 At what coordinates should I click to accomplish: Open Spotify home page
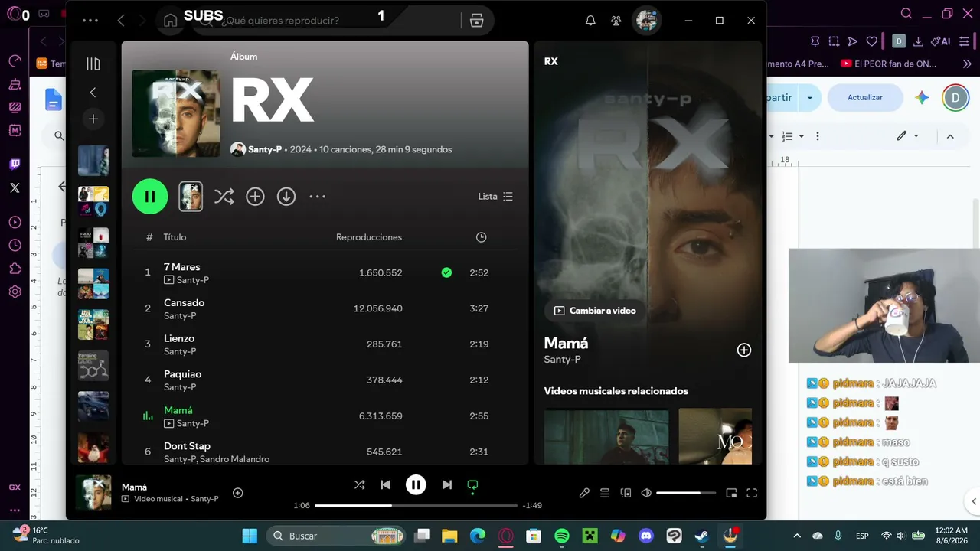(x=171, y=21)
